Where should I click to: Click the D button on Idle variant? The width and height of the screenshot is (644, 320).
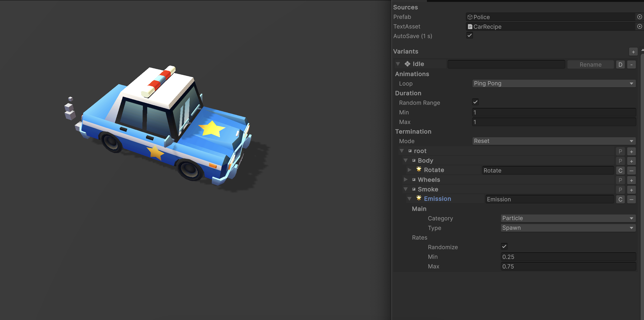click(620, 65)
